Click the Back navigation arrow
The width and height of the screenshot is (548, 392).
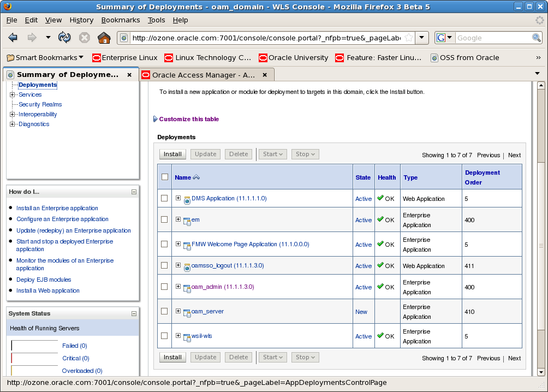(x=13, y=38)
